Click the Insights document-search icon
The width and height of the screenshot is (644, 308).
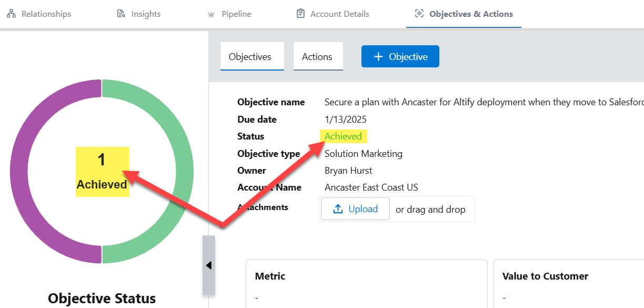click(121, 14)
